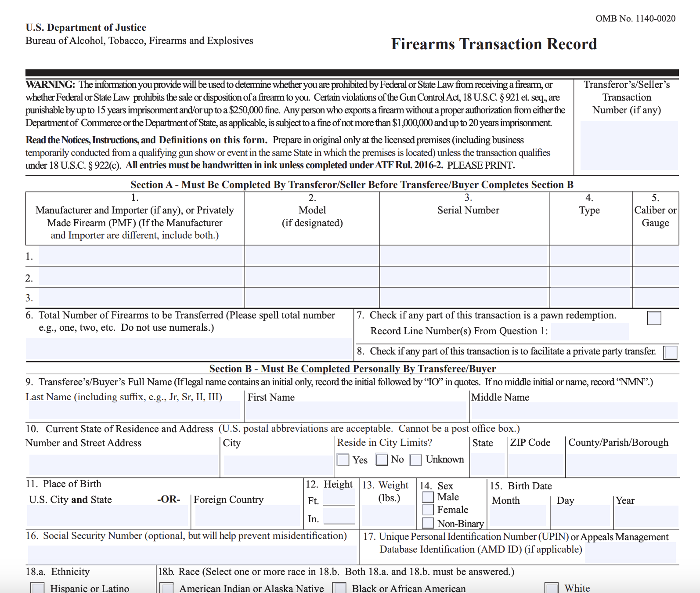
Task: Check the private party transfer checkbox
Action: [x=671, y=352]
